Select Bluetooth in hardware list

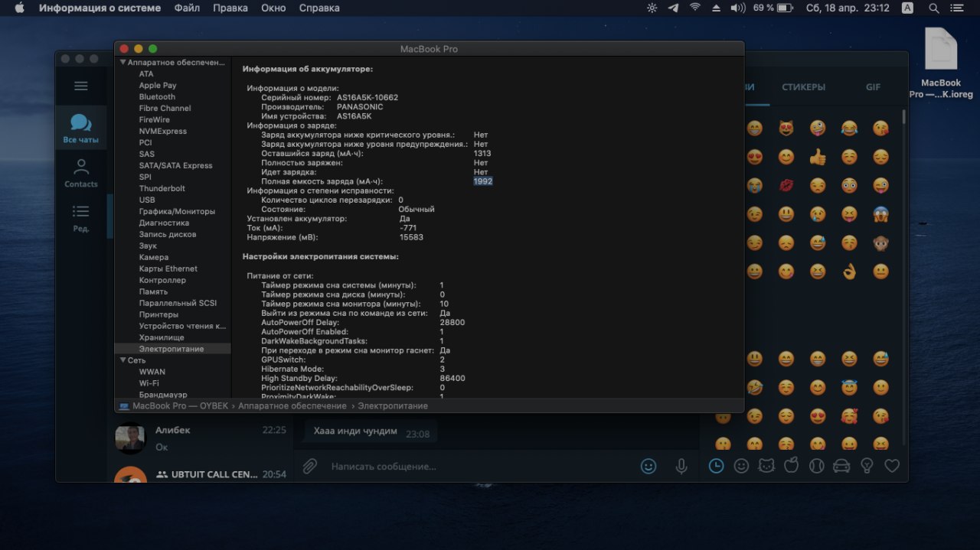pos(157,96)
